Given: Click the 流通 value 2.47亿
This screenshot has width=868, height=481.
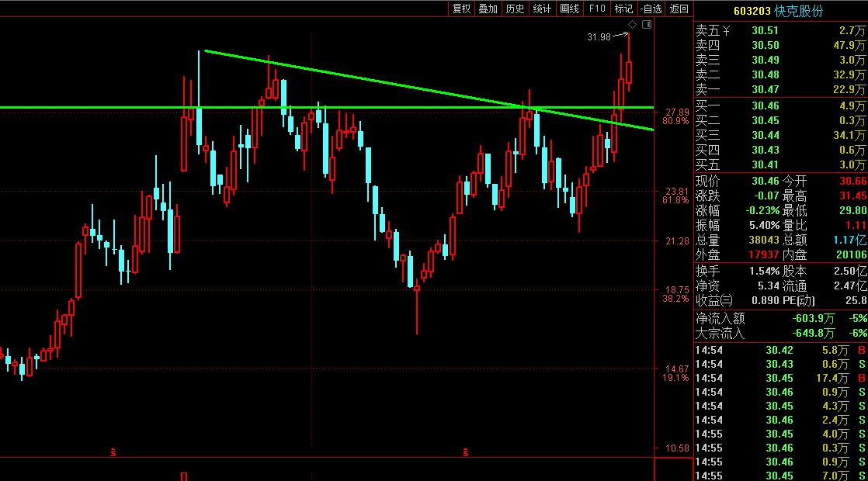Looking at the screenshot, I should coord(850,285).
